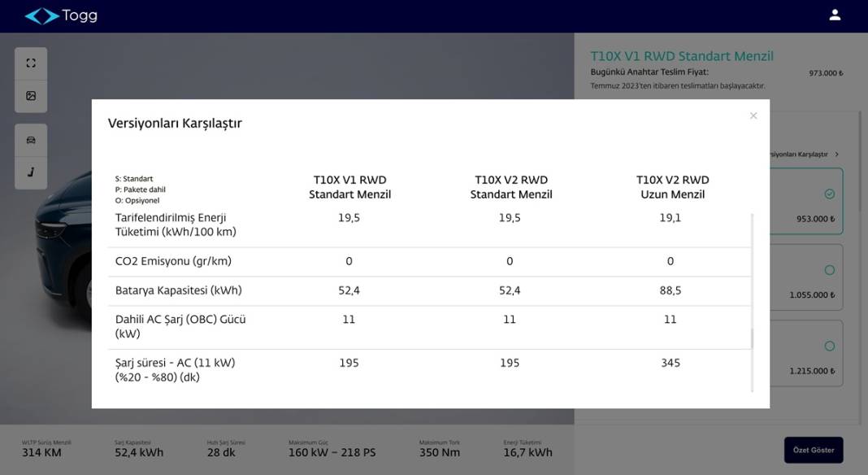Select T10X V2 RWD Uzun Menzil column header

coord(672,187)
